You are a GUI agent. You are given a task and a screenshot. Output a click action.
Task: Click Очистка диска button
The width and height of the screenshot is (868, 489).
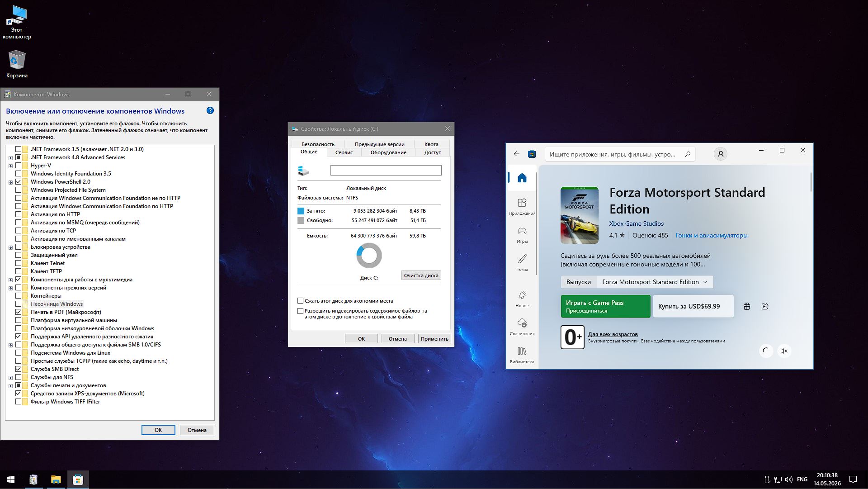421,275
